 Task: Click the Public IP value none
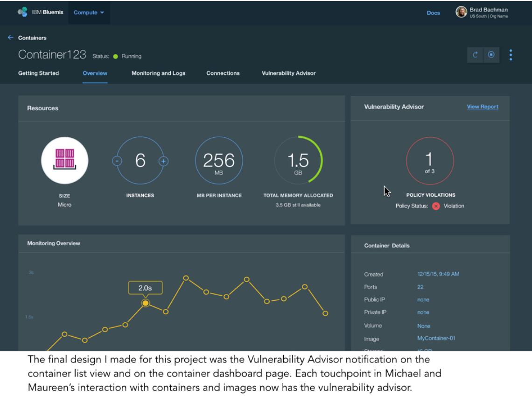(x=423, y=299)
